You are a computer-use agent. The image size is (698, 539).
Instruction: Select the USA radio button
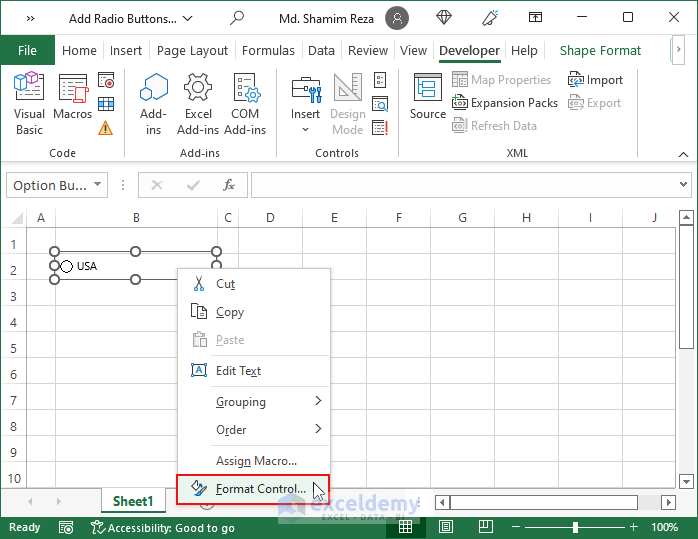(x=66, y=266)
